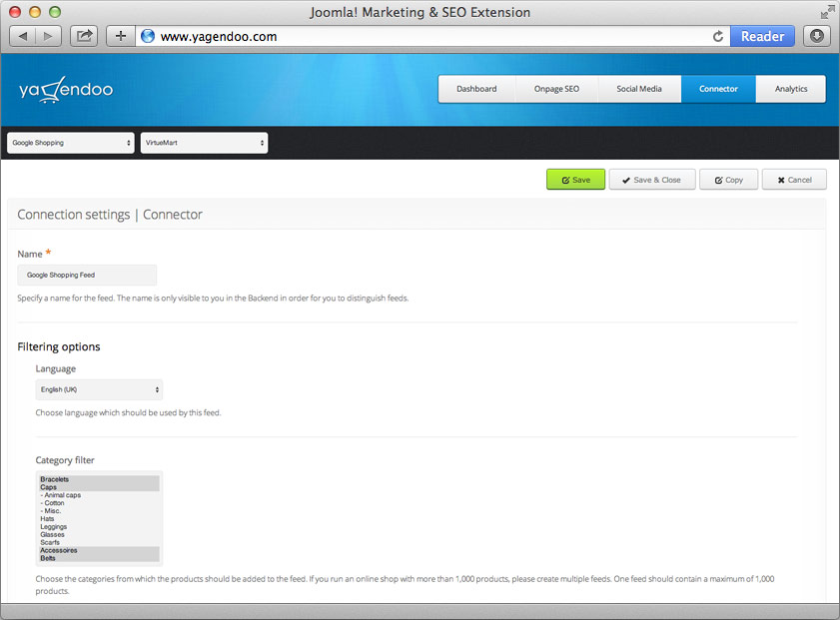Select Glasses in the Category filter
Viewport: 840px width, 620px height.
[99, 534]
